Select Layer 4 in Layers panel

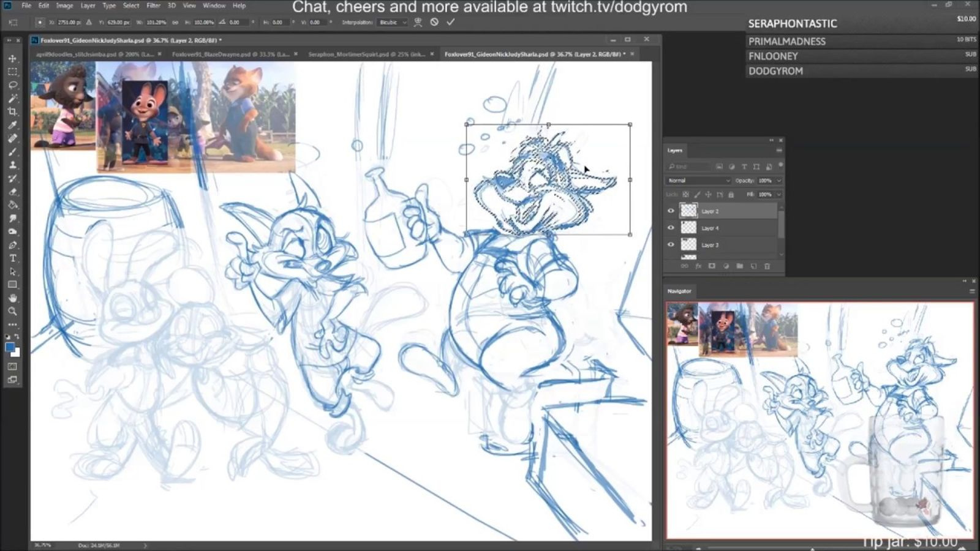(722, 228)
